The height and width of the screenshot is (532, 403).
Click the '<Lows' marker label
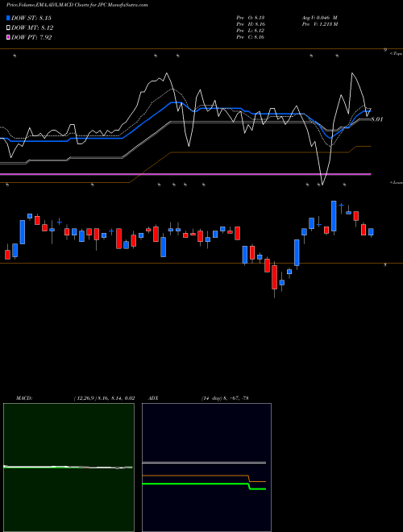(396, 182)
